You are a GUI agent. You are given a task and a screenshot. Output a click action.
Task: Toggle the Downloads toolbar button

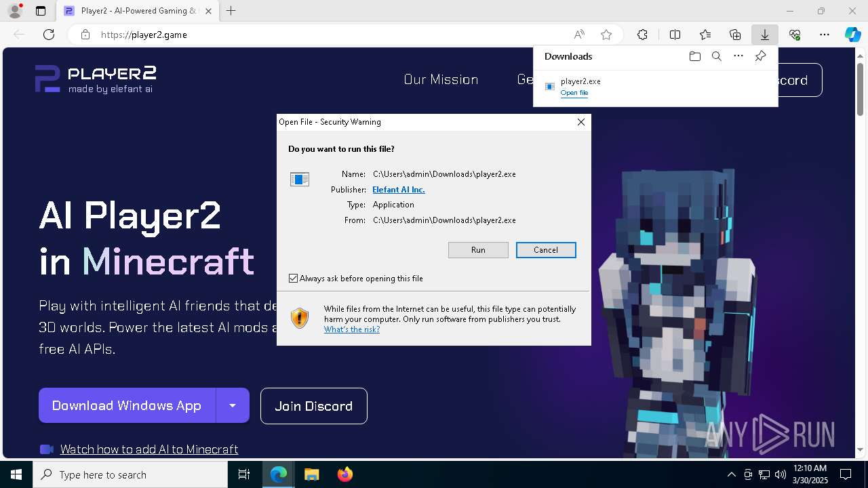(765, 35)
